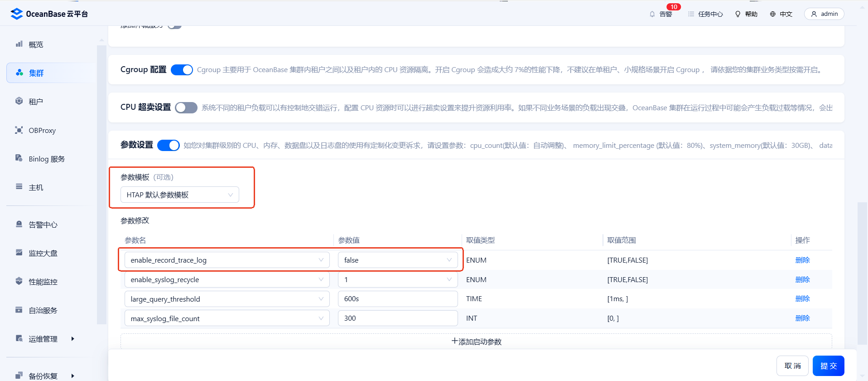Click the 监控大盘 sidebar icon
This screenshot has width=868, height=381.
[19, 253]
